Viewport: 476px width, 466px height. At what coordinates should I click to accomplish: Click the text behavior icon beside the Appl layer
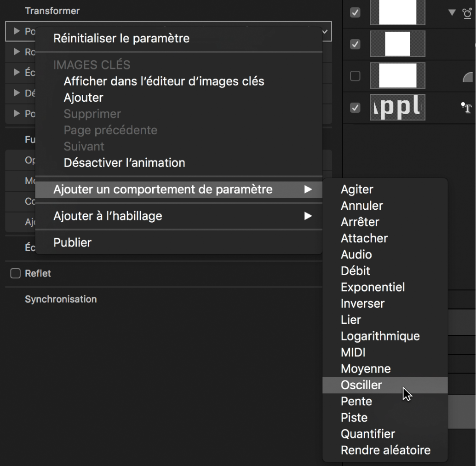click(x=466, y=106)
